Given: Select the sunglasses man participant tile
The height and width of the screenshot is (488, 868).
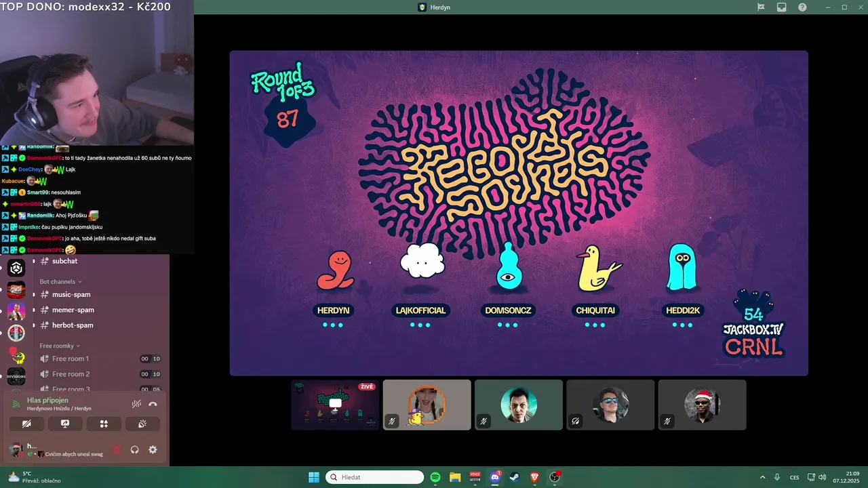Looking at the screenshot, I should tap(610, 405).
